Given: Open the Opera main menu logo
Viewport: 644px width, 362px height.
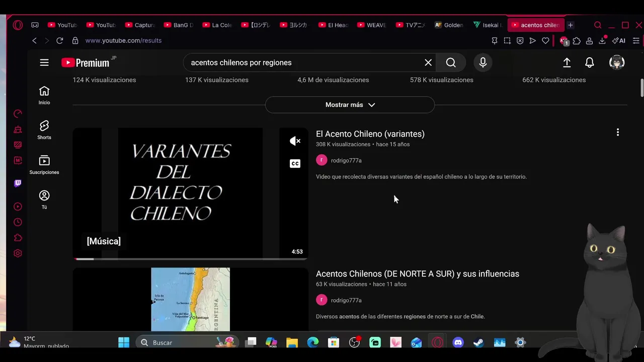Looking at the screenshot, I should tap(18, 25).
